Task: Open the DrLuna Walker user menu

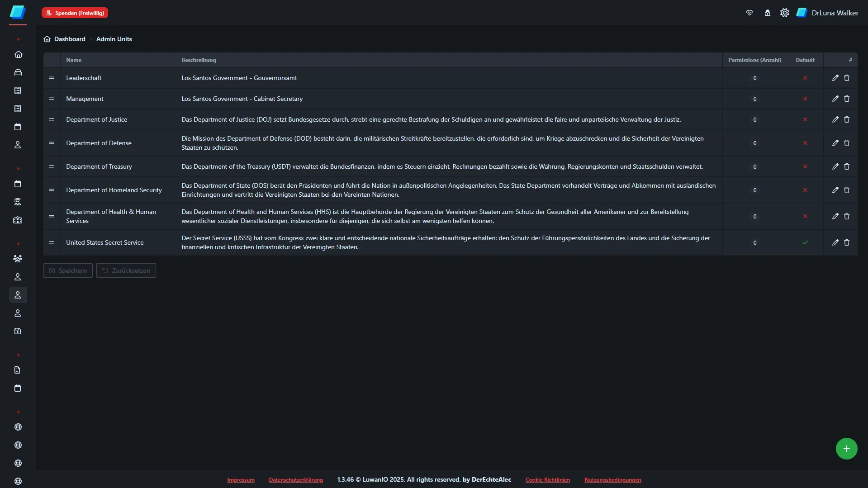Action: tap(828, 13)
